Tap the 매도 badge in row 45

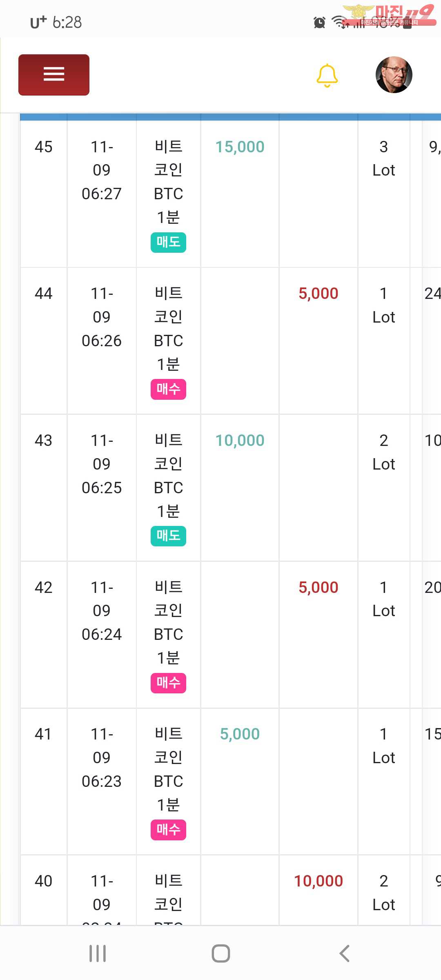pos(168,242)
